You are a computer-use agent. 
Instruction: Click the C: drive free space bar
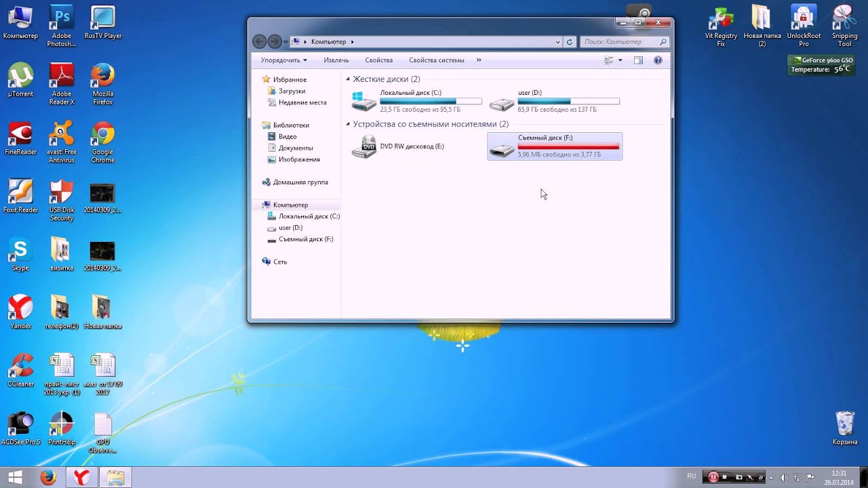(431, 101)
